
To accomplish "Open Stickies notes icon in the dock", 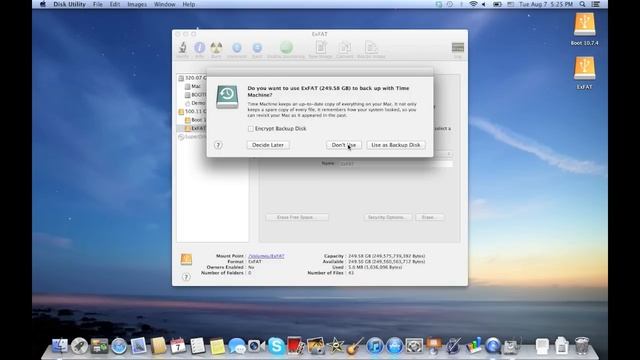I will pyautogui.click(x=217, y=346).
